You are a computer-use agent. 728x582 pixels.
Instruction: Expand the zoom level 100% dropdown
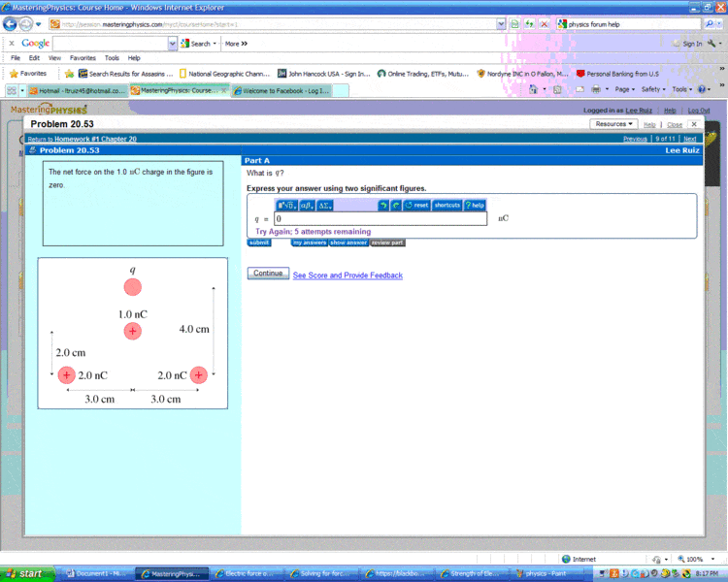[694, 560]
